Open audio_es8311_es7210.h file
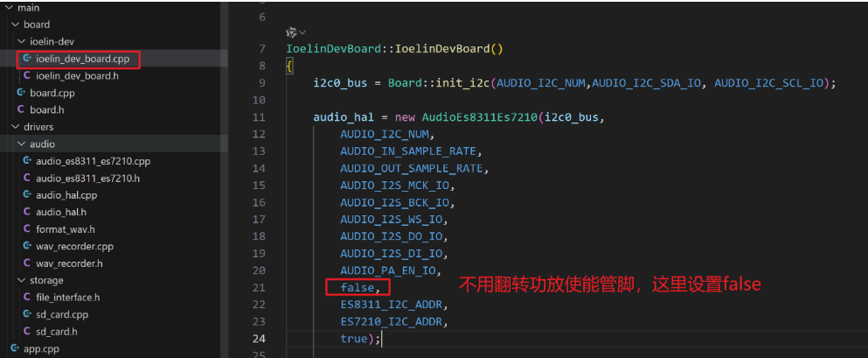The width and height of the screenshot is (868, 358). point(87,179)
